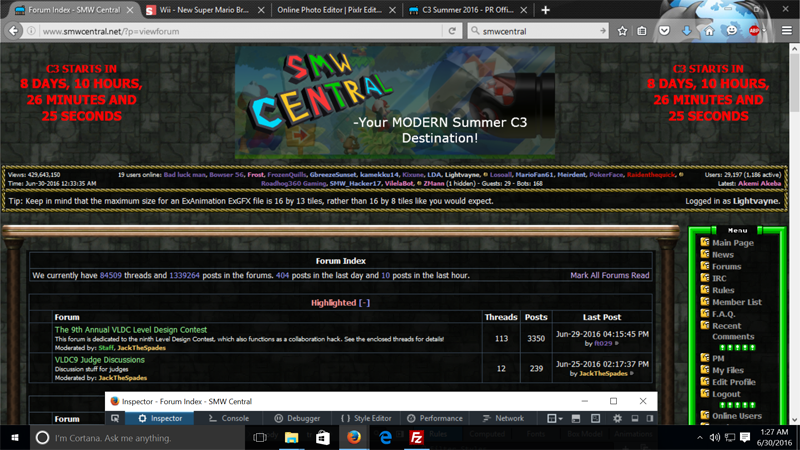
Task: Open the Adblock Plus icon
Action: pos(754,31)
